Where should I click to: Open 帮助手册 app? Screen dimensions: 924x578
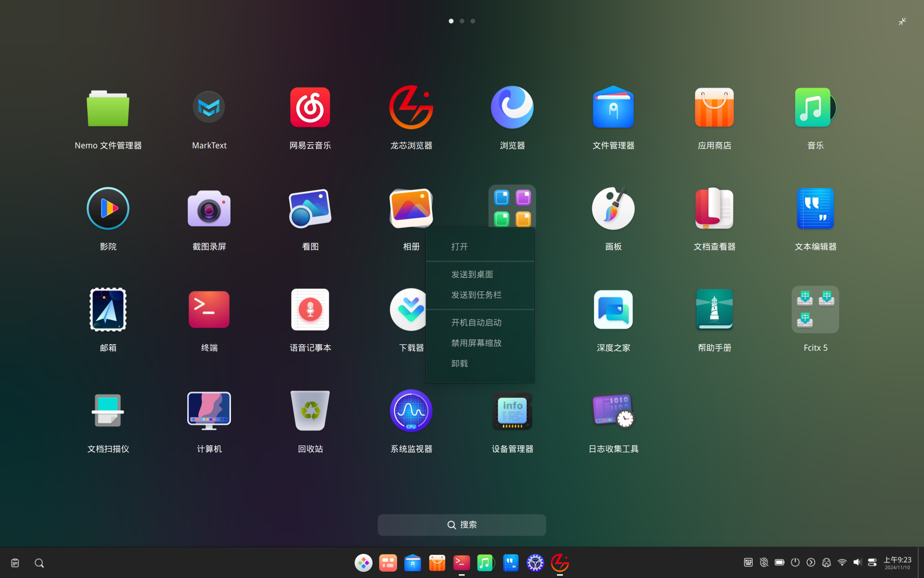(714, 311)
